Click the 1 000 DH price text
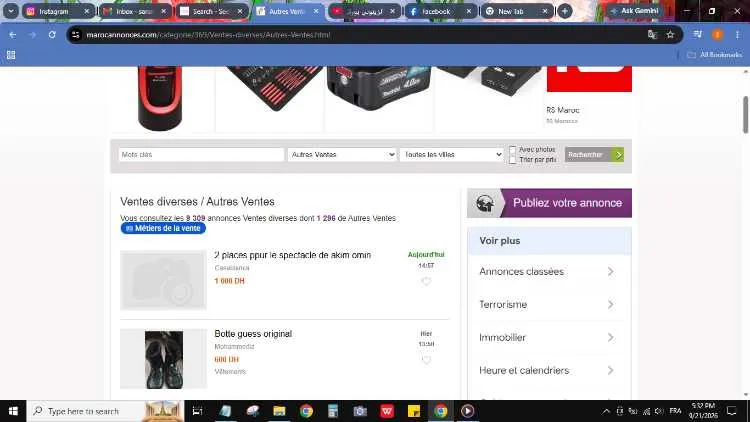 point(230,281)
